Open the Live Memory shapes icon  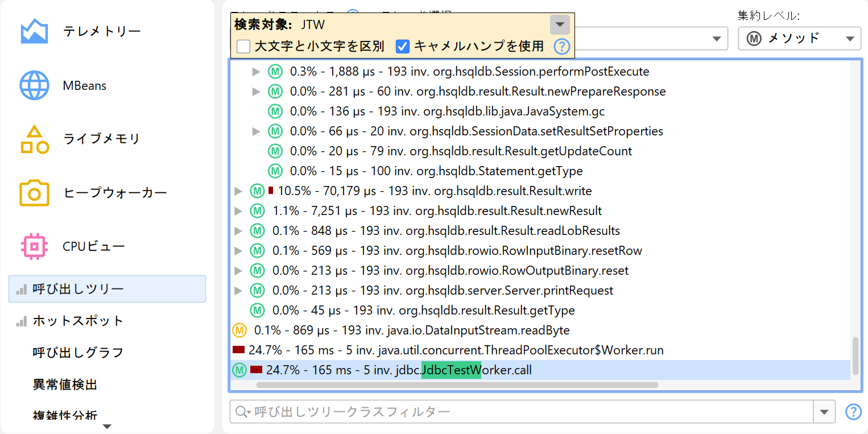[x=34, y=139]
